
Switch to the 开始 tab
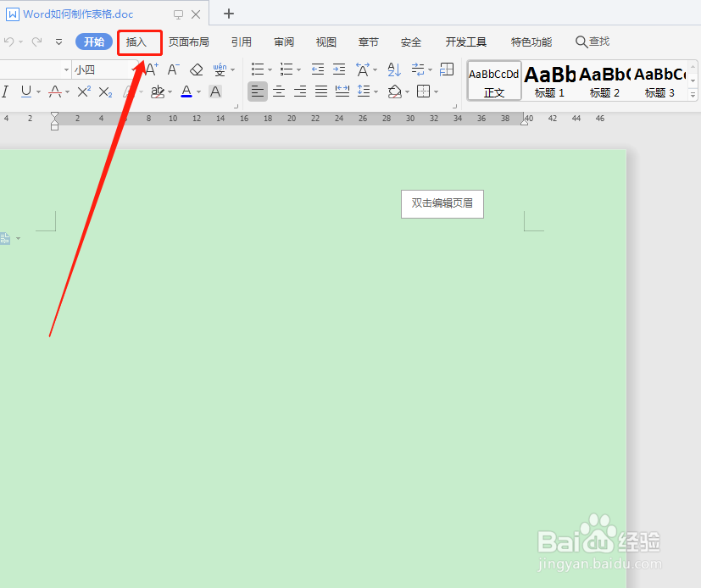point(94,42)
